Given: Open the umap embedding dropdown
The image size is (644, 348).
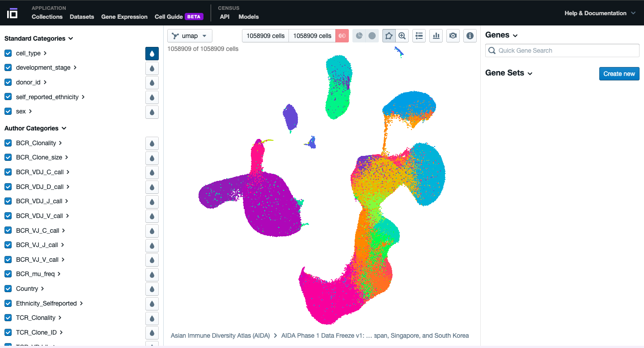Looking at the screenshot, I should (190, 36).
